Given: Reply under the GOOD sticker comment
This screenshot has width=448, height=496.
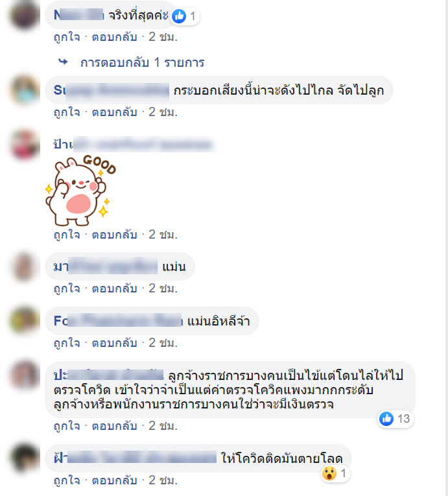Looking at the screenshot, I should (115, 235).
